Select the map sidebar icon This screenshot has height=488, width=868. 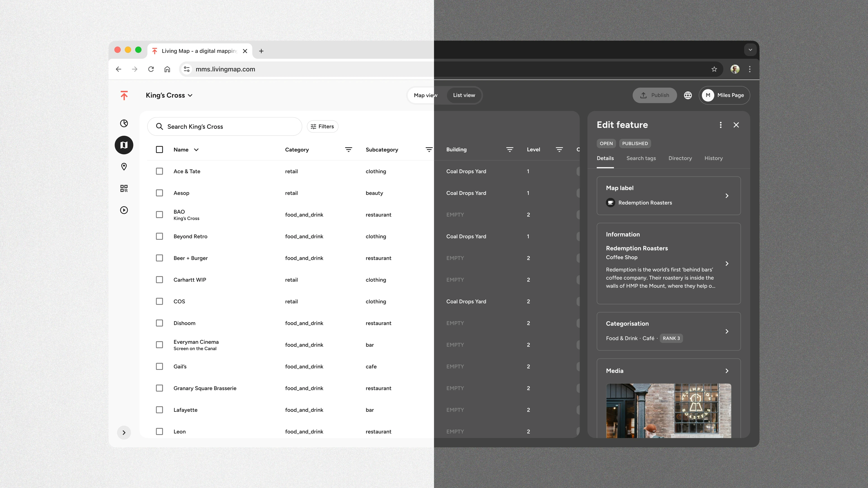pyautogui.click(x=124, y=145)
